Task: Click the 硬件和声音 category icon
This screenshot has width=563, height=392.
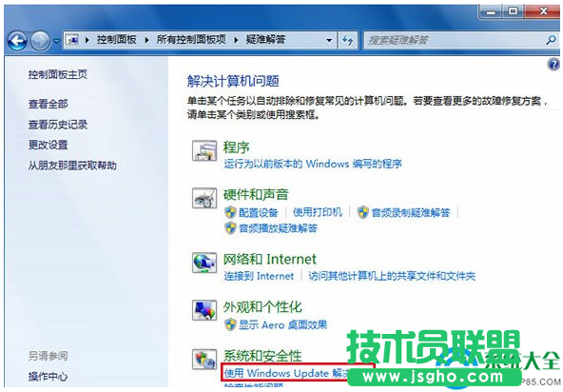Action: click(x=204, y=198)
